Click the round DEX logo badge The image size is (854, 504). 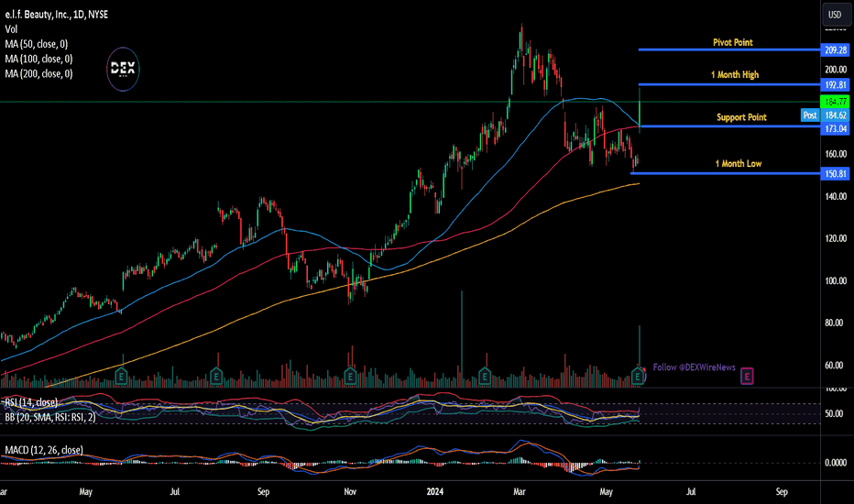click(123, 69)
